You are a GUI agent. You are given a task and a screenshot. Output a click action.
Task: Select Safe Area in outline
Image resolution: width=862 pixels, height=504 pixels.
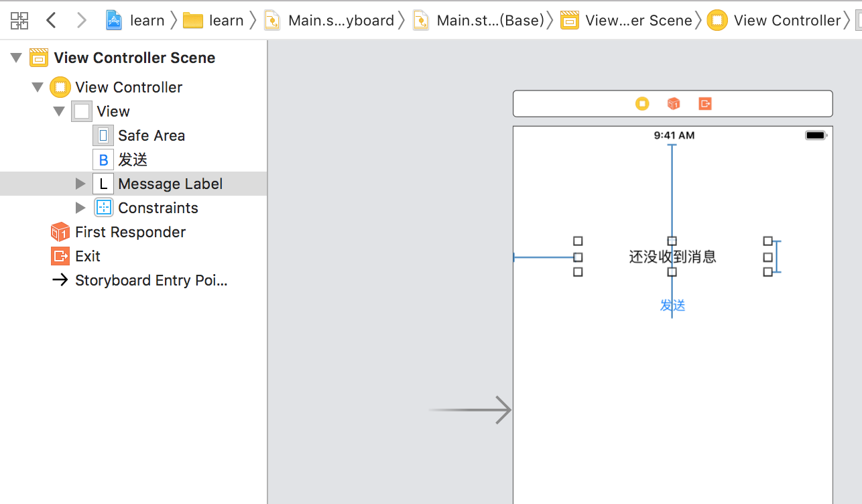134,135
